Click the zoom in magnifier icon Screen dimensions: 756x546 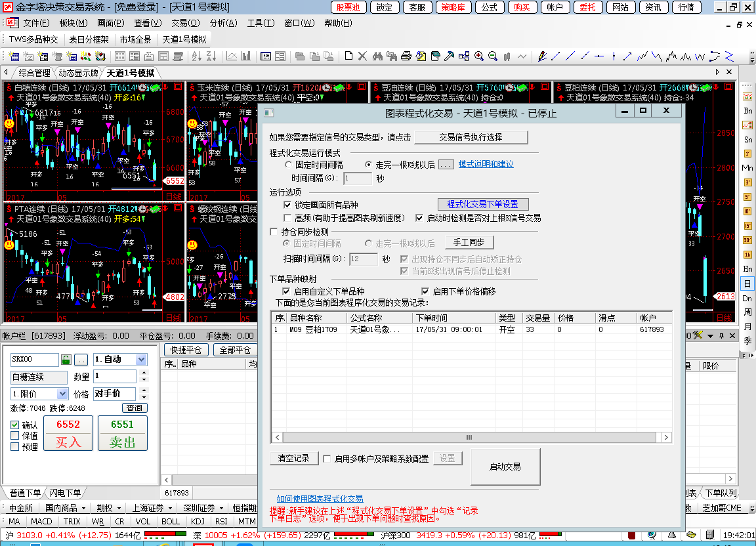(x=479, y=56)
